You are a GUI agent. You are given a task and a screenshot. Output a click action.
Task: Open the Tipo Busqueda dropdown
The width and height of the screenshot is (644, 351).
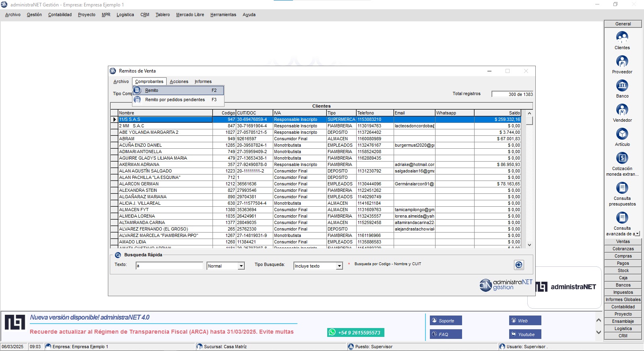(x=339, y=266)
